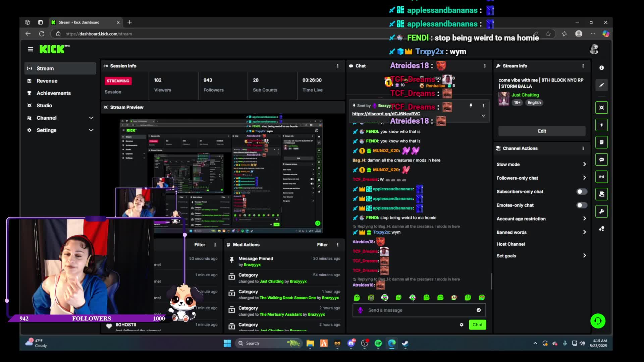
Task: Go to Stream in sidebar
Action: point(60,68)
